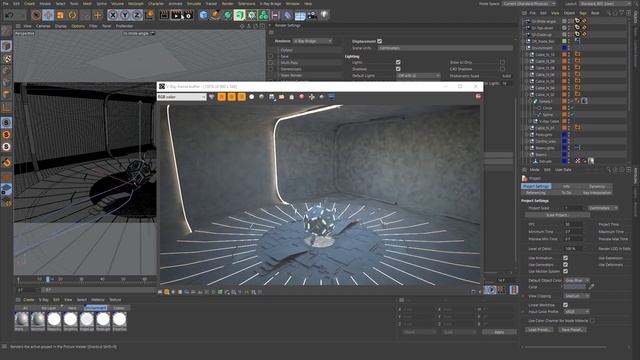The height and width of the screenshot is (360, 640).
Task: Select the first material thumbnail
Action: pyautogui.click(x=21, y=320)
